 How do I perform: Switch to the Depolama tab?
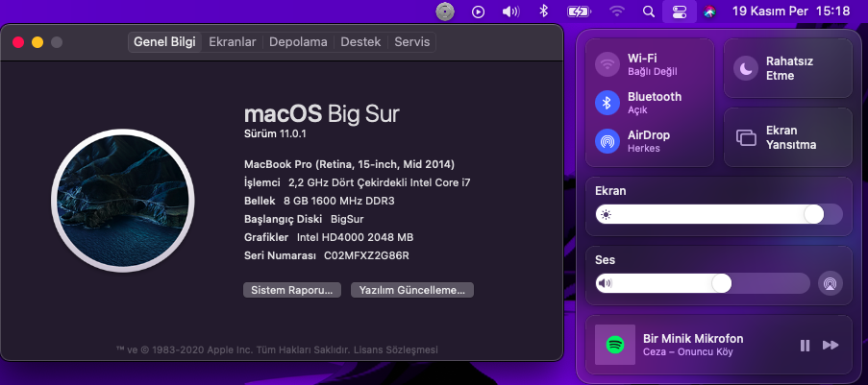point(298,42)
